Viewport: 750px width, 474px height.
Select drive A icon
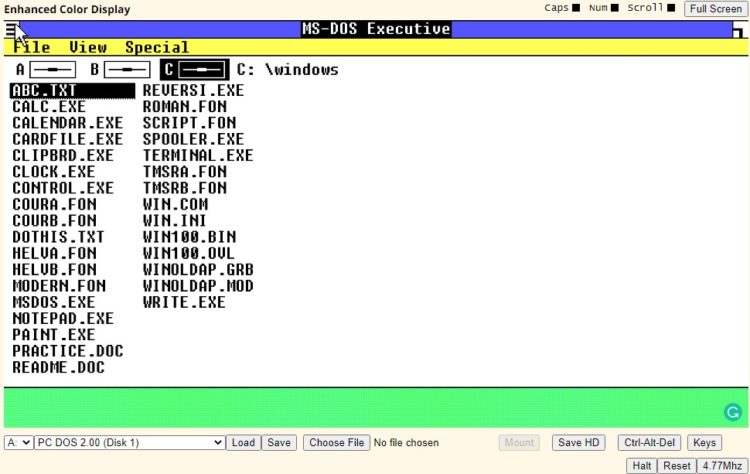point(53,70)
